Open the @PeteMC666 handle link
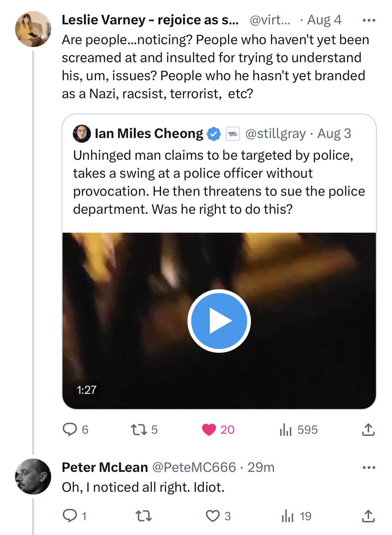The height and width of the screenshot is (535, 392). tap(194, 467)
